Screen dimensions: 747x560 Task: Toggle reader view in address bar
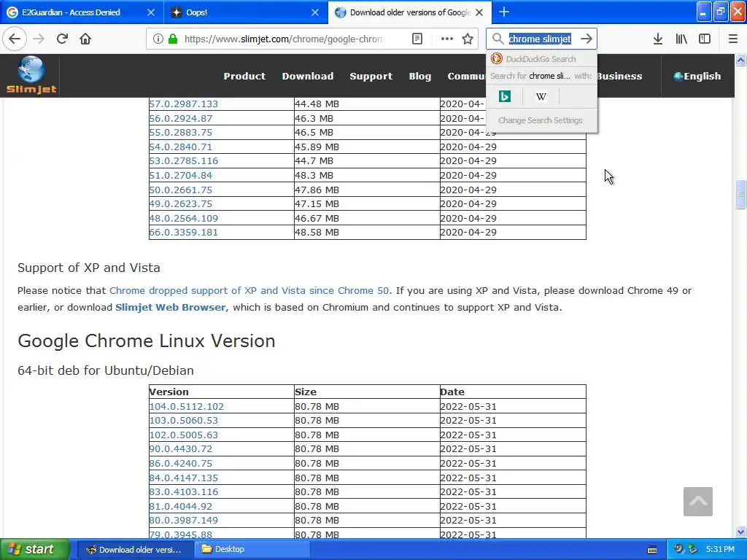pyautogui.click(x=417, y=39)
